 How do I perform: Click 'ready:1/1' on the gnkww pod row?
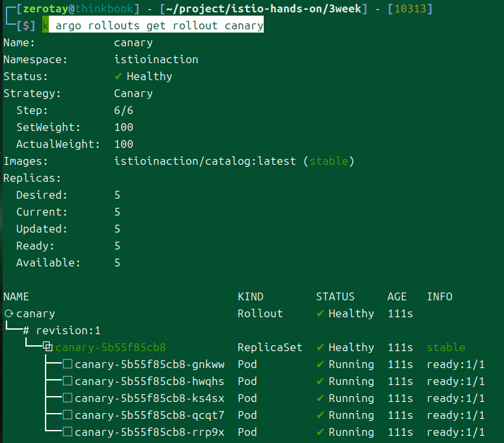(455, 364)
